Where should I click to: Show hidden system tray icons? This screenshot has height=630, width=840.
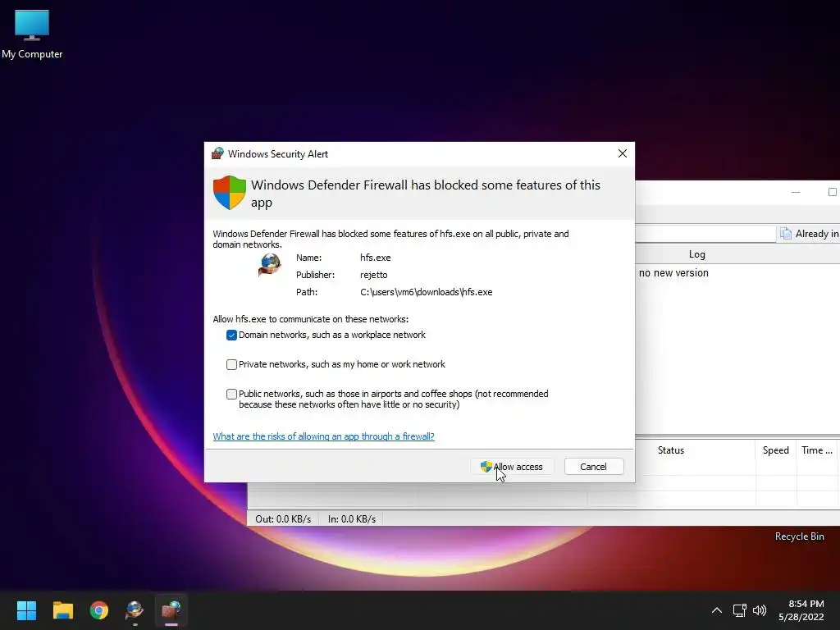point(716,610)
